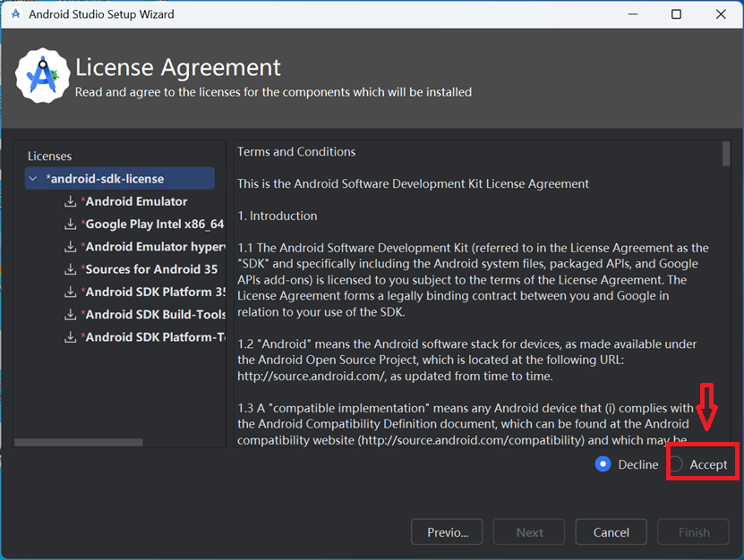
Task: Click the Terms and Conditions heading
Action: tap(296, 152)
